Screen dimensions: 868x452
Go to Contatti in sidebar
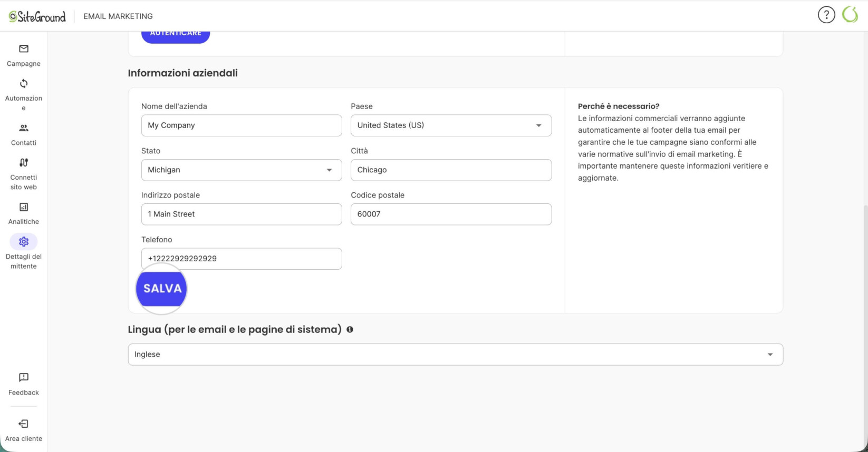(24, 135)
